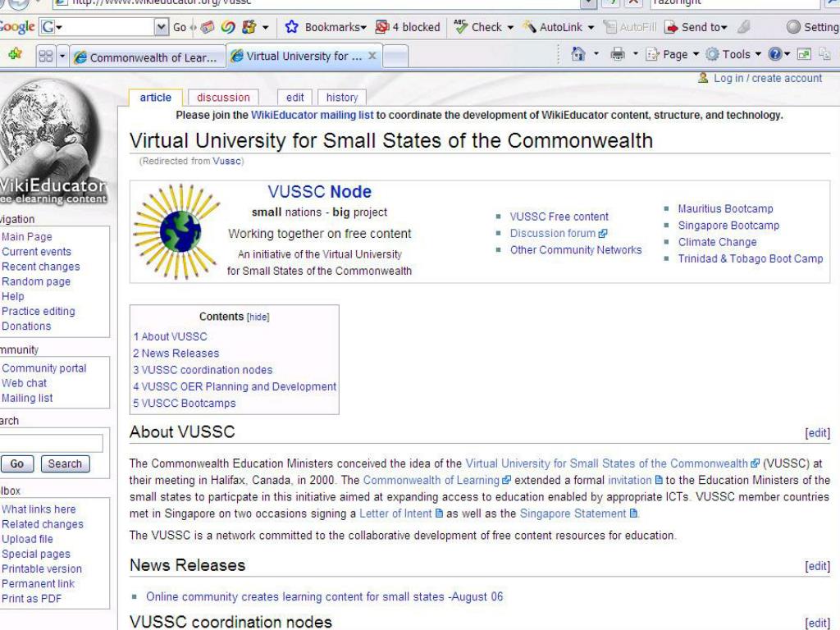Click the Print icon

[x=618, y=54]
